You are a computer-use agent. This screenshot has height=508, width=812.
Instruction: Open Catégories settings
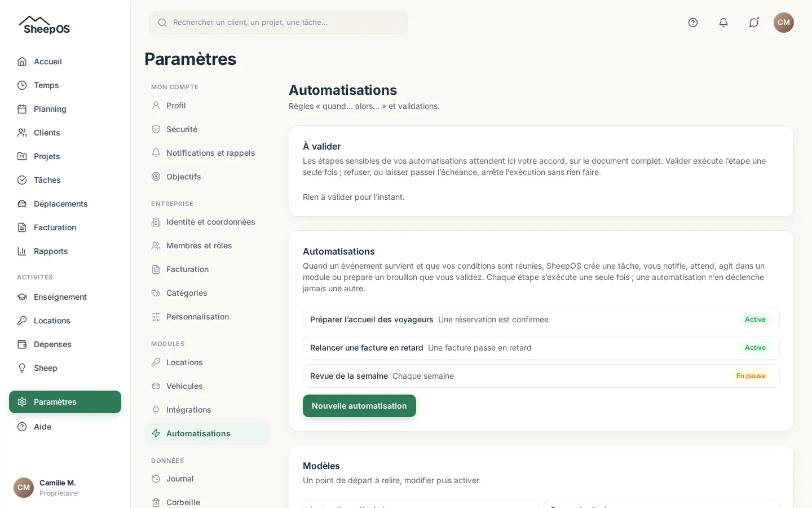(x=208, y=293)
